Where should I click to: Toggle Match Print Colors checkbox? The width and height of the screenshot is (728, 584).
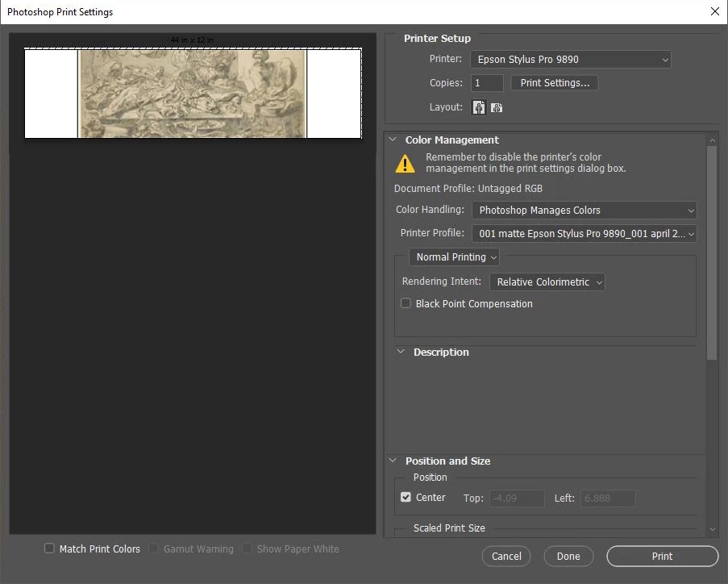pyautogui.click(x=49, y=549)
